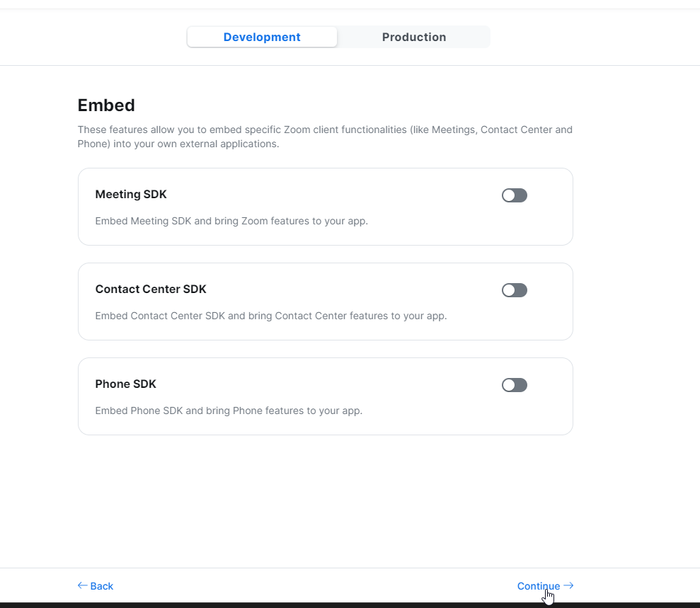Click the Meeting SDK card title
The width and height of the screenshot is (700, 608).
[131, 194]
